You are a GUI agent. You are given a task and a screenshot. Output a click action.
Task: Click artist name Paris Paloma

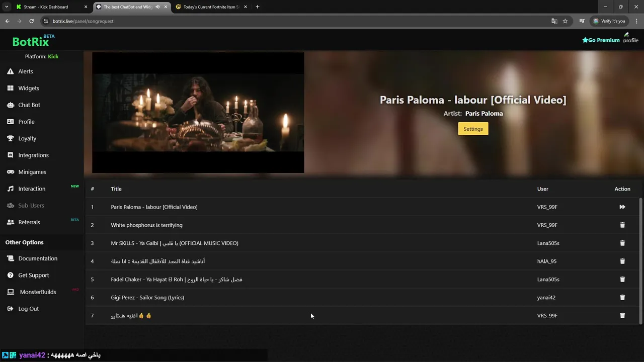pos(484,114)
